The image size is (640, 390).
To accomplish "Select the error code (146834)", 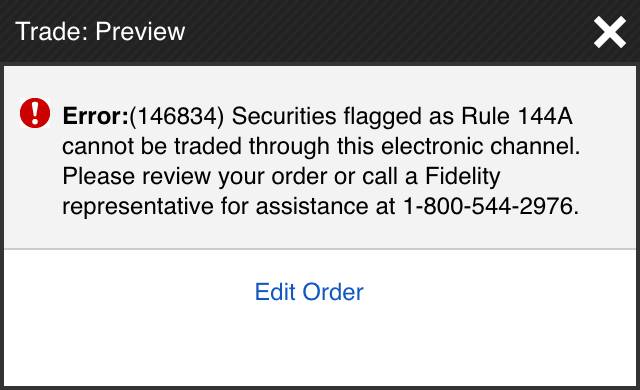I will [177, 116].
